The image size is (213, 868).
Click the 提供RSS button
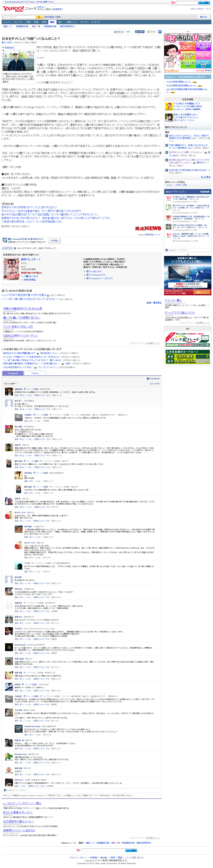pos(204,17)
